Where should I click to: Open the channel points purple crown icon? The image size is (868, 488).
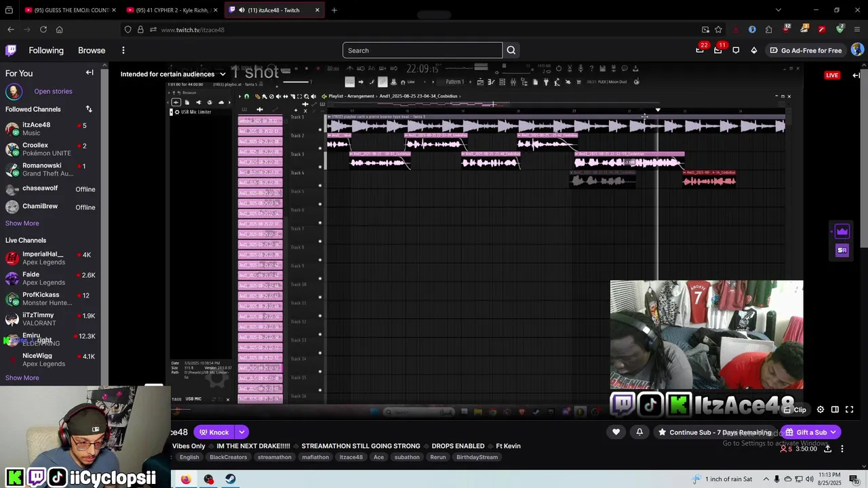(842, 232)
